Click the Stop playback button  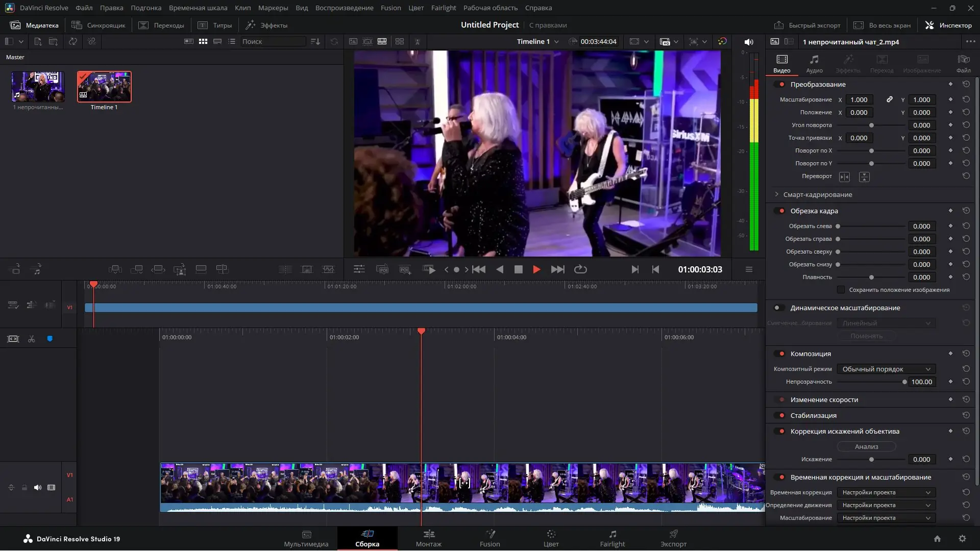[518, 270]
